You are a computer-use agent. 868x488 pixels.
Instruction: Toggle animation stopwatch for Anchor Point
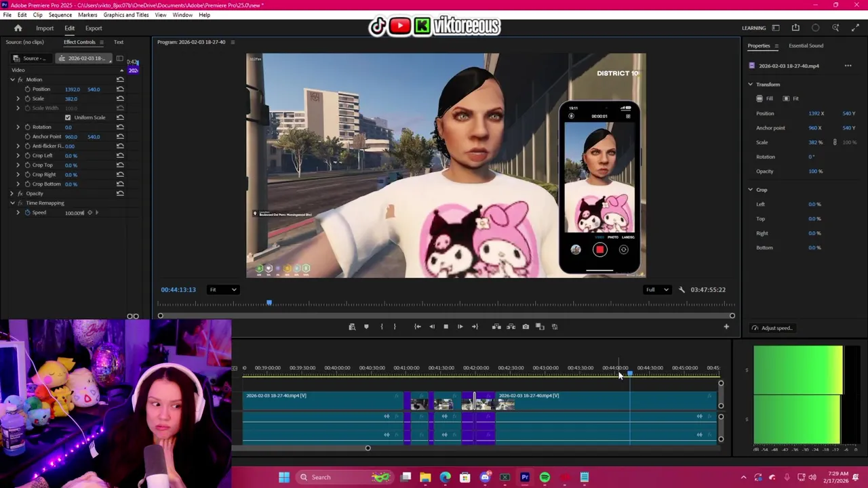pos(28,136)
